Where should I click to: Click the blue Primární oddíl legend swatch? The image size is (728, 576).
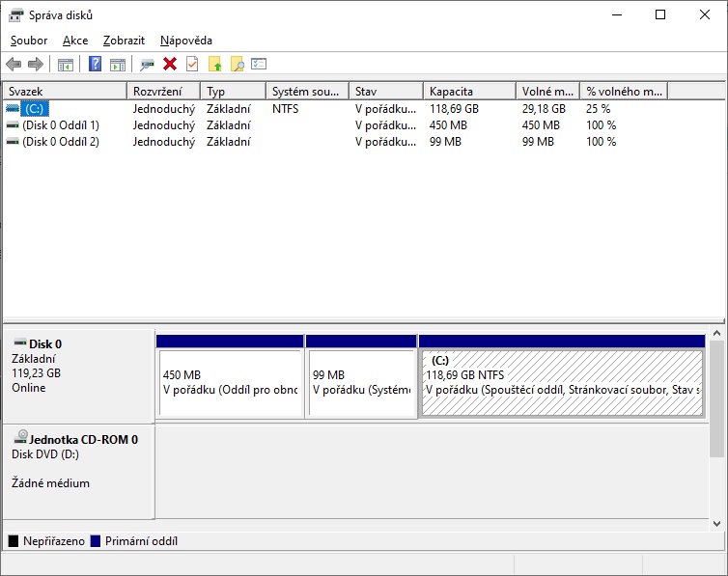[x=96, y=541]
